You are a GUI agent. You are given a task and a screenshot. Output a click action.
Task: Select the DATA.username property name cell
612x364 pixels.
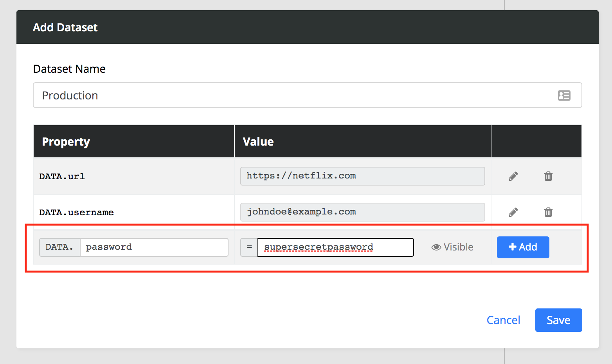click(77, 213)
